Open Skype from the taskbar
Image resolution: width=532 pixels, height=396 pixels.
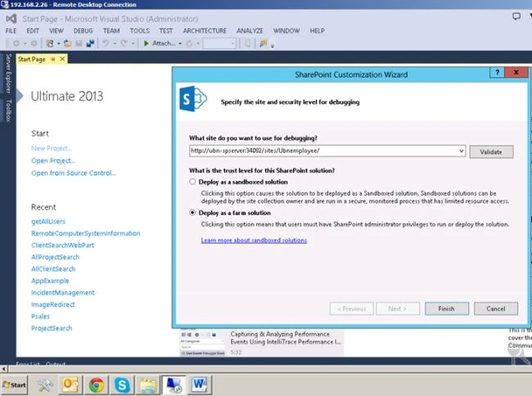[122, 385]
